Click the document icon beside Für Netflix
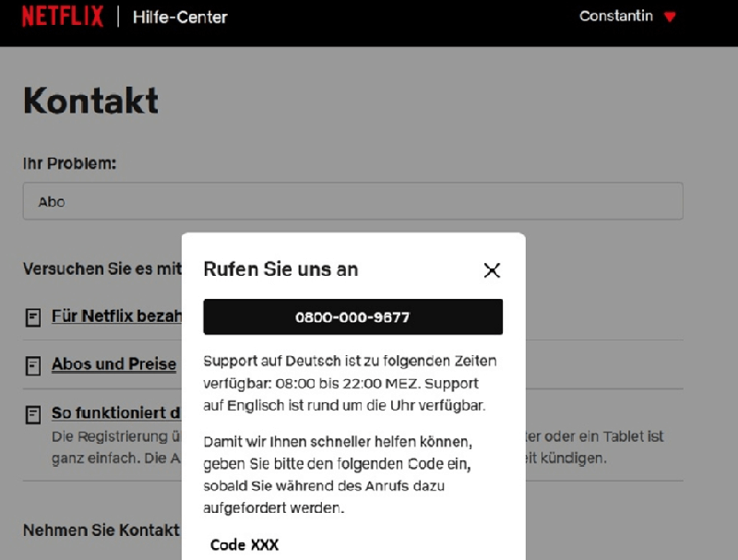 (x=33, y=317)
